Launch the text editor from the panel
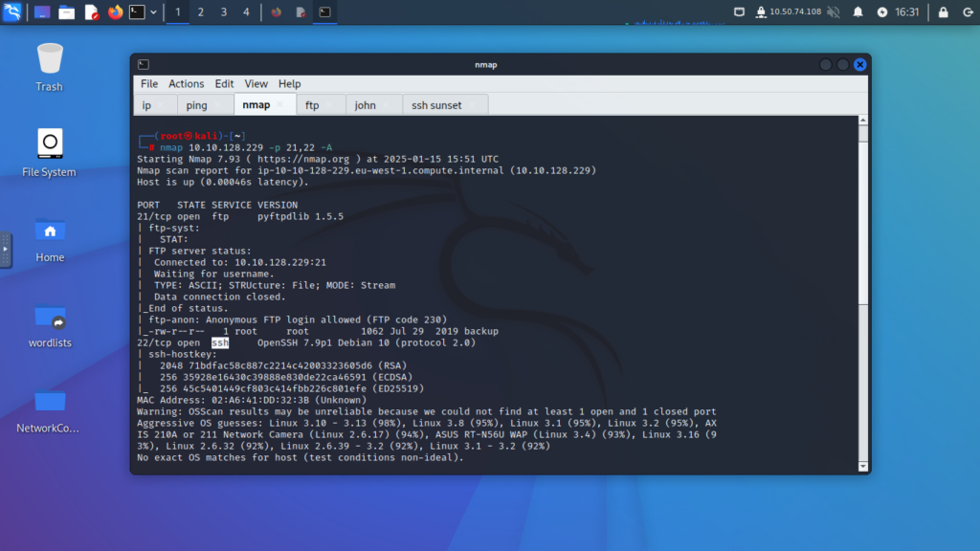This screenshot has width=980, height=551. [x=91, y=12]
